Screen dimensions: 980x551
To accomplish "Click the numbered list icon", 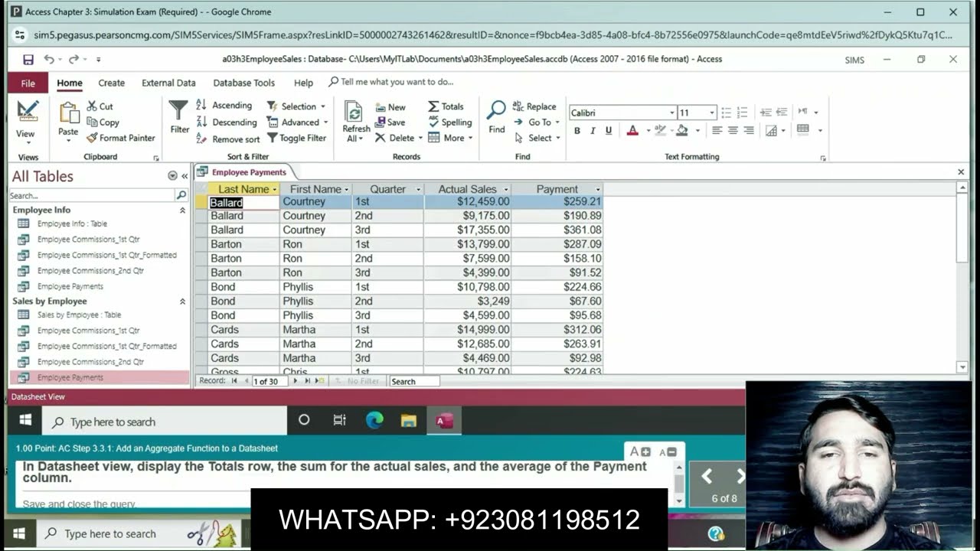I will coord(742,112).
